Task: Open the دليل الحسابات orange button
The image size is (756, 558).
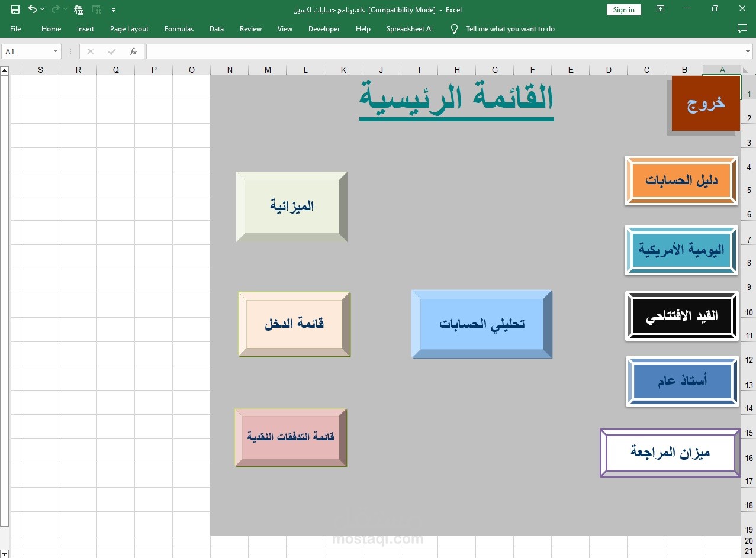Action: 681,180
